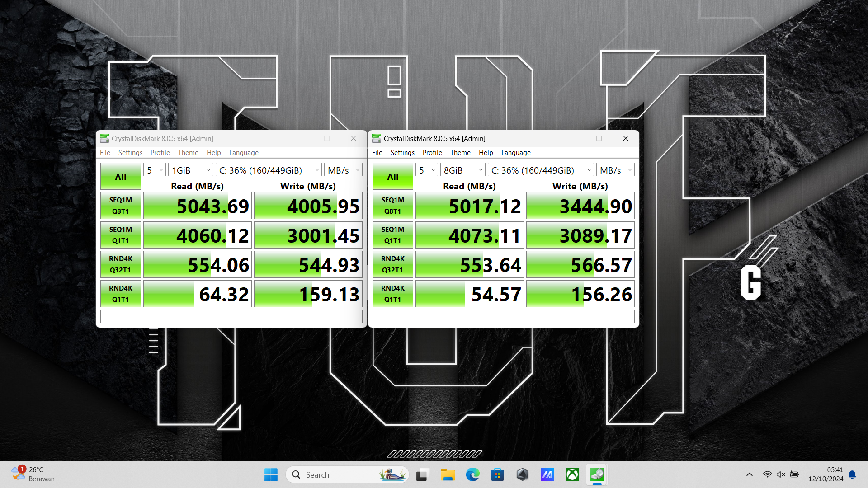Open the Microsoft Store taskbar icon
The height and width of the screenshot is (488, 868).
pos(497,474)
